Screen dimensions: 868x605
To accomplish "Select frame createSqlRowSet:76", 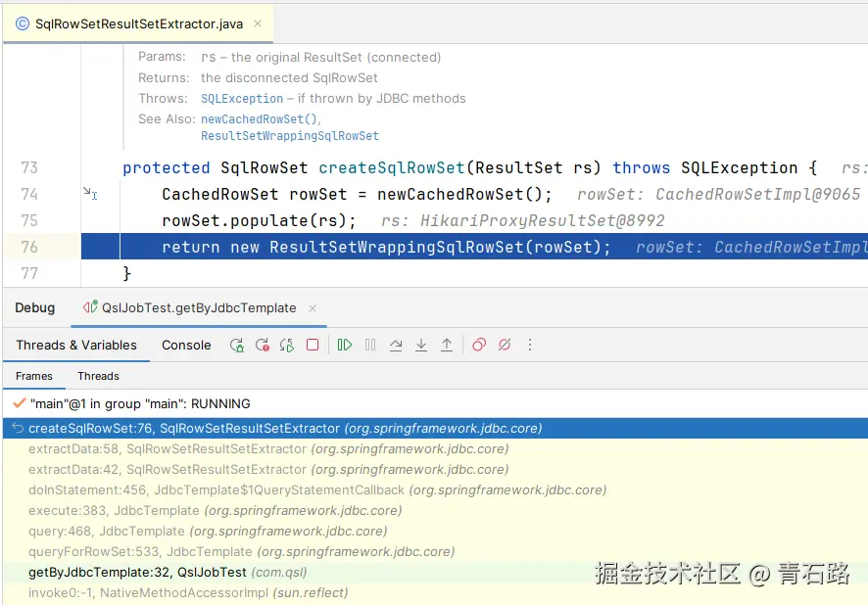I will coord(435,428).
